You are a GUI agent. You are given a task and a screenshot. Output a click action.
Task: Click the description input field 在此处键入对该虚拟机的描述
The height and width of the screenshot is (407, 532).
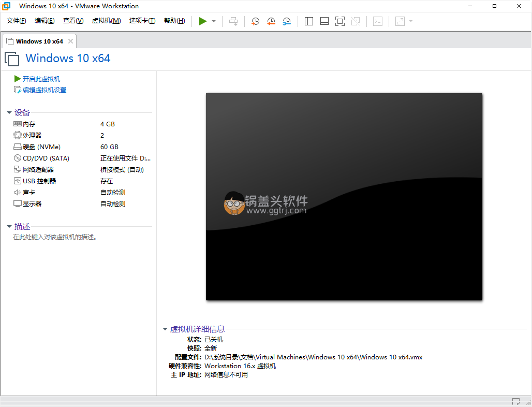click(x=55, y=237)
